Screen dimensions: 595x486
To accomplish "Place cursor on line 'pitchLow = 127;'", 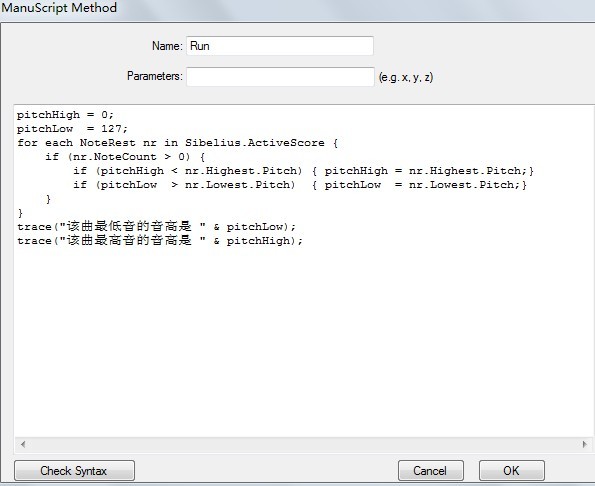I will click(72, 129).
